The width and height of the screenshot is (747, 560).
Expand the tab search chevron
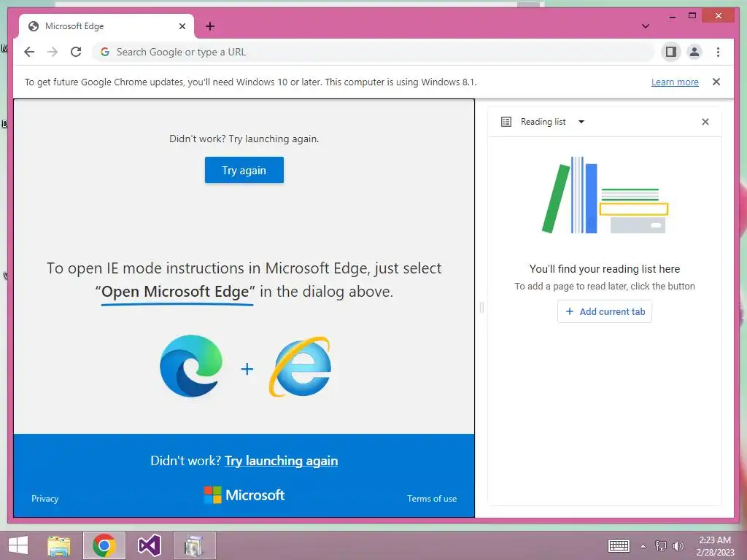(x=646, y=26)
